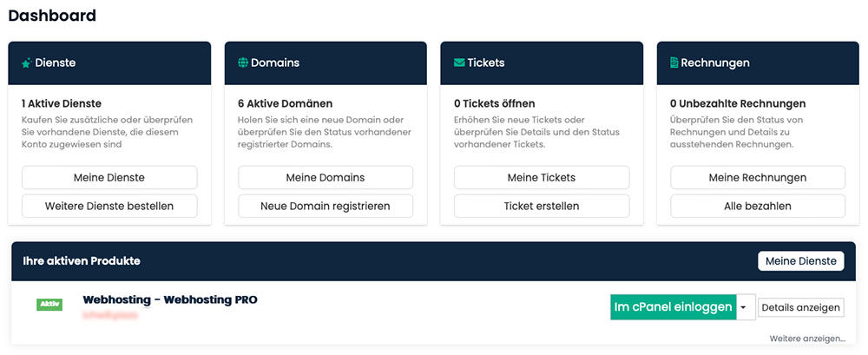868x355 pixels.
Task: Go to Meine Domains
Action: [x=325, y=177]
